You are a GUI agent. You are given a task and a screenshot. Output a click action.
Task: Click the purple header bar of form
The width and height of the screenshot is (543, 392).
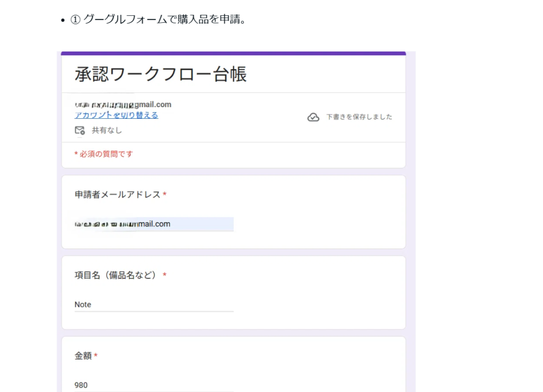233,53
